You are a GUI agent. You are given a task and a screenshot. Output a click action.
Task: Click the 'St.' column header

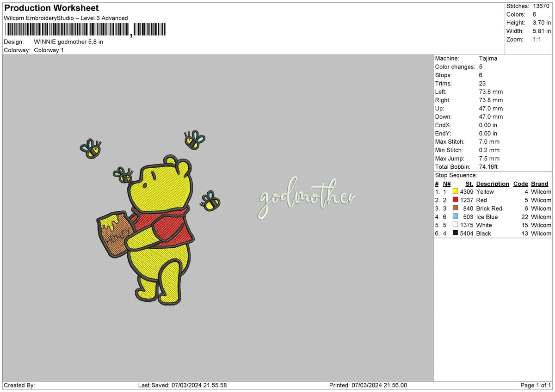pos(469,184)
